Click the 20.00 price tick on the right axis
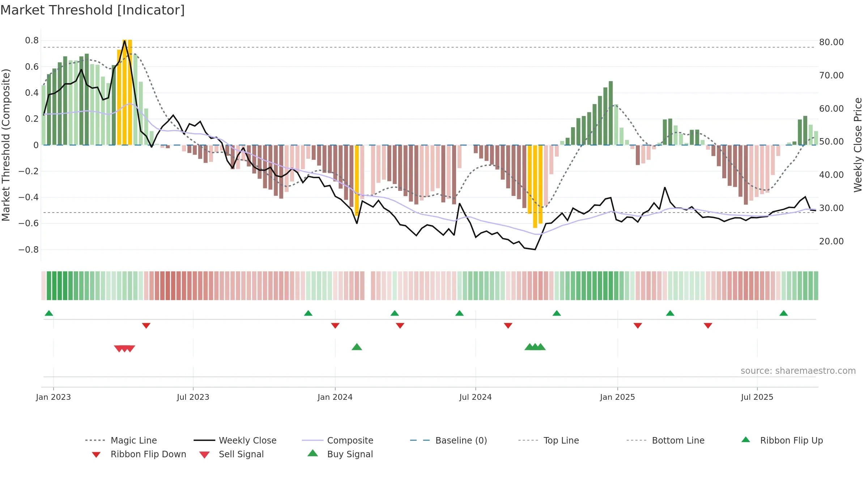868x488 pixels. coord(831,241)
